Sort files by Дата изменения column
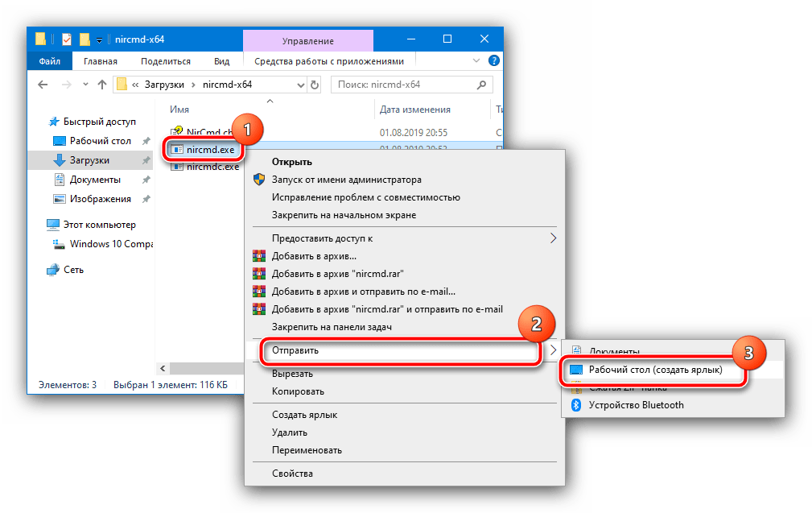 (414, 110)
